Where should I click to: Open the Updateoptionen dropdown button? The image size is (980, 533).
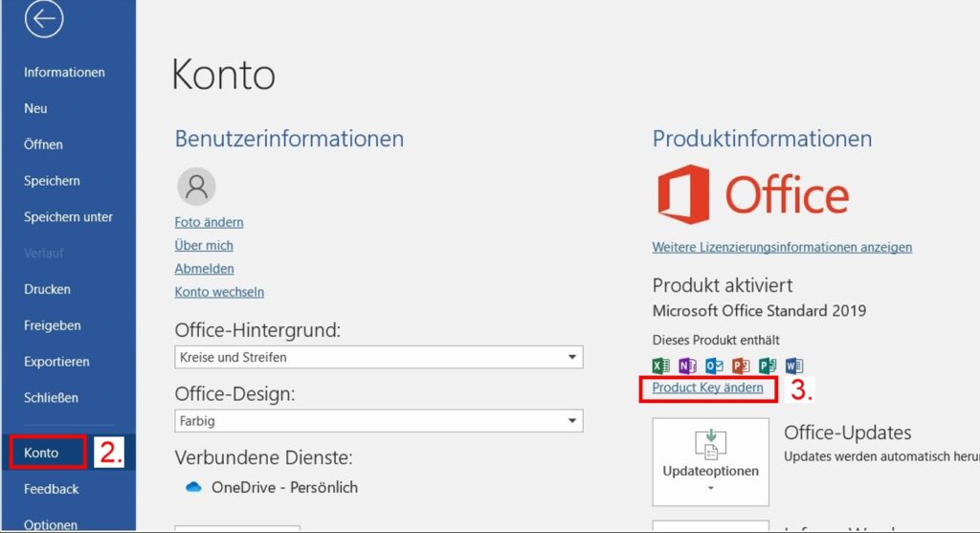[710, 461]
